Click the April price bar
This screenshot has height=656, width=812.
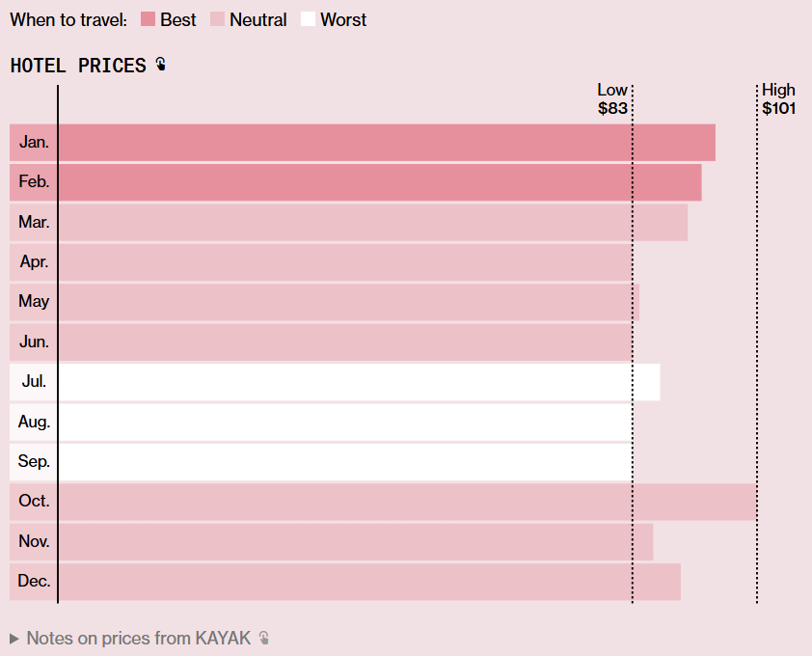click(x=344, y=262)
